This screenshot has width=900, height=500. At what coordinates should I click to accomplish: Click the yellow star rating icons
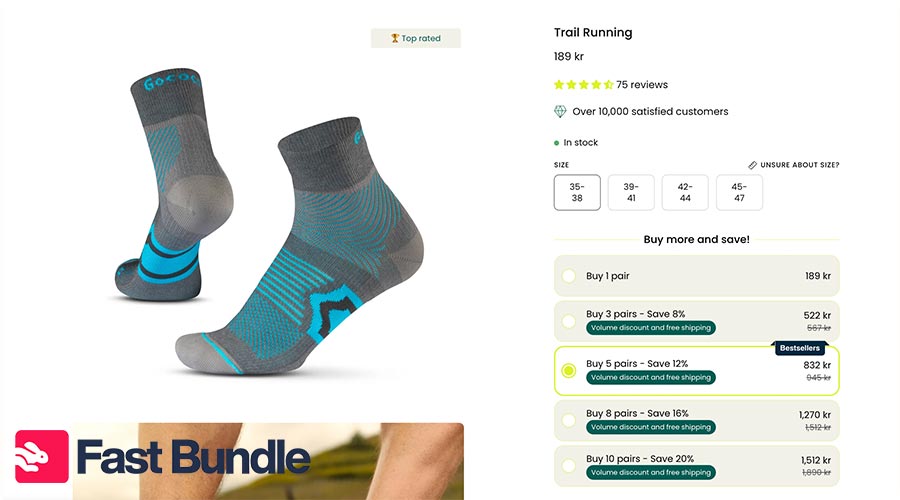[x=584, y=84]
